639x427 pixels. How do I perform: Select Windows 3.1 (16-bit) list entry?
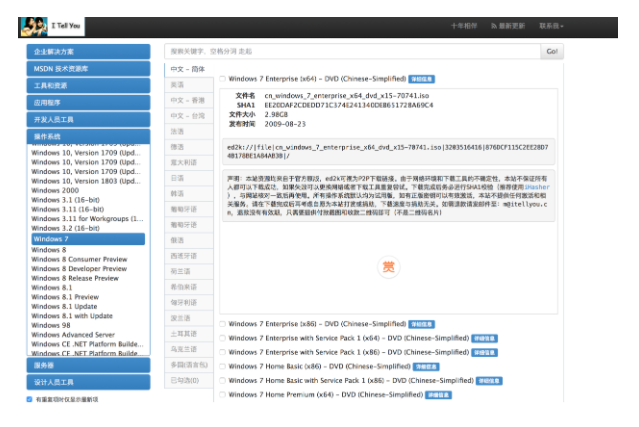65,200
